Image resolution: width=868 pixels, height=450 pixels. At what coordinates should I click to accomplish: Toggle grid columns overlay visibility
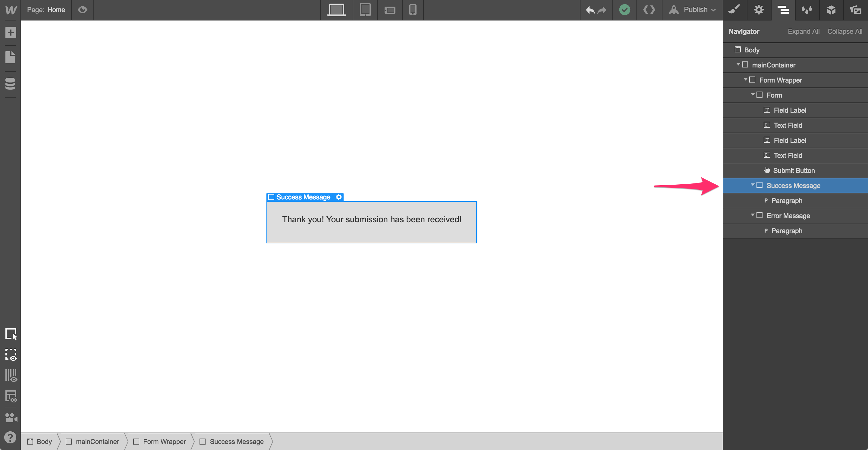(x=11, y=376)
